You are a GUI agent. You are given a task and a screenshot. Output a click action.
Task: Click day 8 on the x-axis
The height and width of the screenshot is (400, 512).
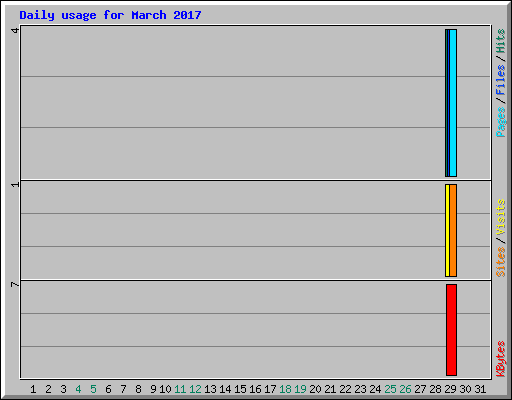point(138,389)
